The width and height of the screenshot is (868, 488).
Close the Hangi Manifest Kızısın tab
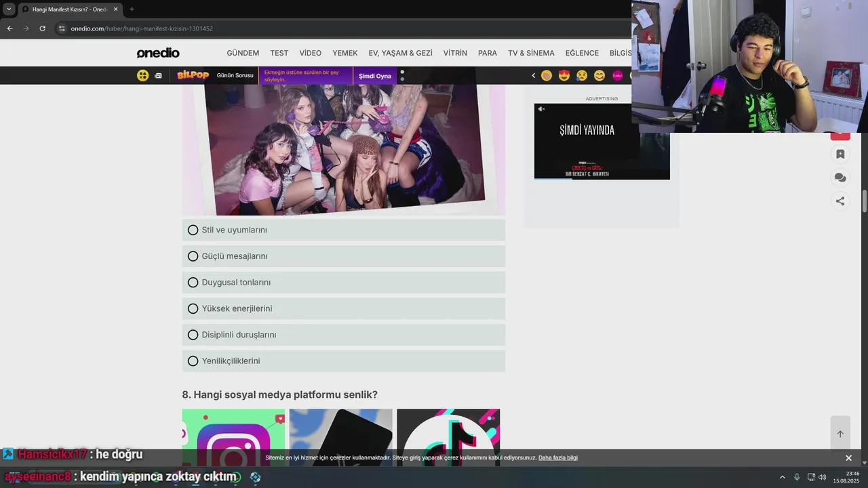click(115, 9)
